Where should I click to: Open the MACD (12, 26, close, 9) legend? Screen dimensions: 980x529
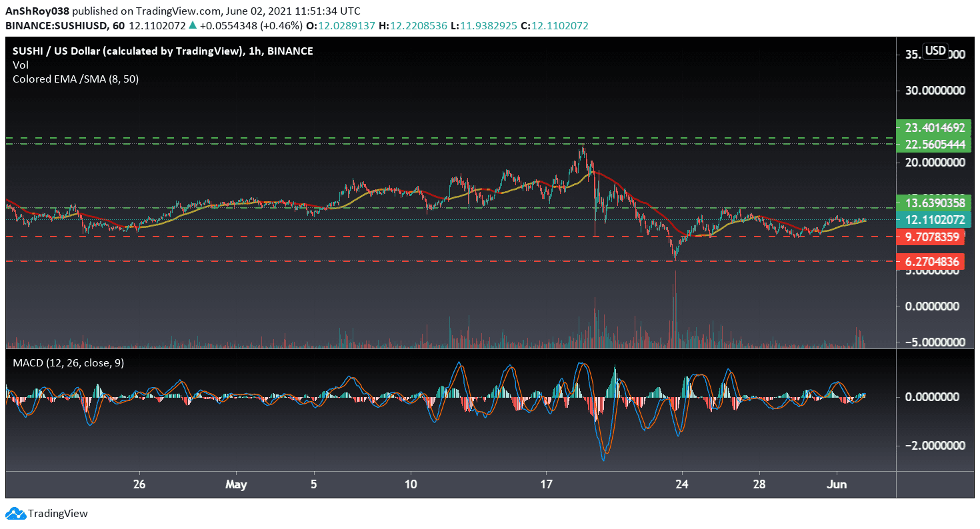point(68,363)
